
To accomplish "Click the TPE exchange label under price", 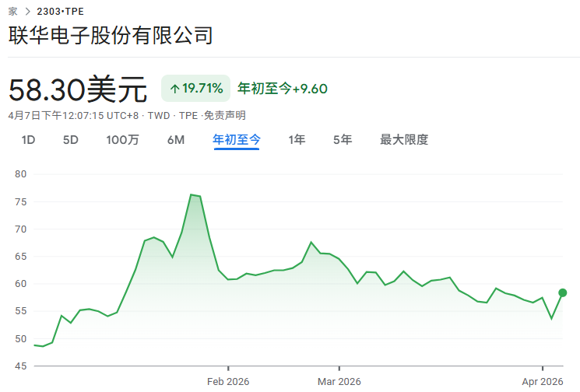I will 188,116.
